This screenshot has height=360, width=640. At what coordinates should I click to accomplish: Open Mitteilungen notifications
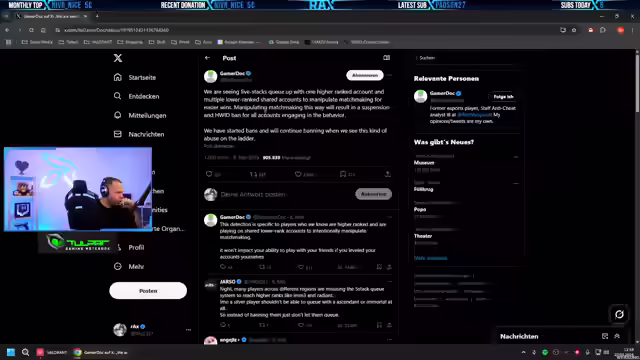(x=140, y=116)
